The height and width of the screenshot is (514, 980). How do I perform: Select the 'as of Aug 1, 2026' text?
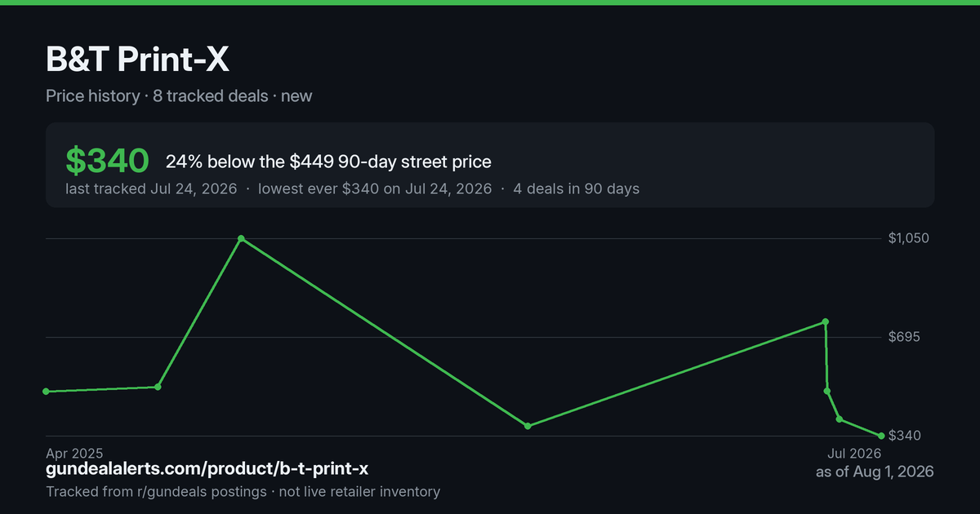click(875, 472)
